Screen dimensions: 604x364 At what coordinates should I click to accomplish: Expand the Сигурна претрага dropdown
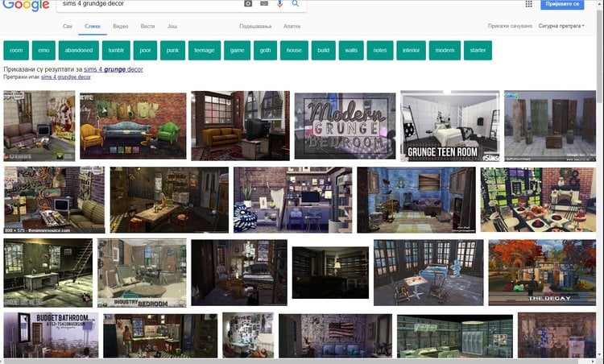tap(561, 26)
